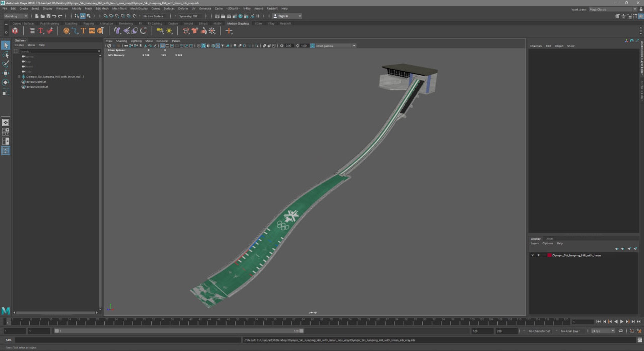This screenshot has height=351, width=644.
Task: Open the Deform menu
Action: click(x=183, y=8)
